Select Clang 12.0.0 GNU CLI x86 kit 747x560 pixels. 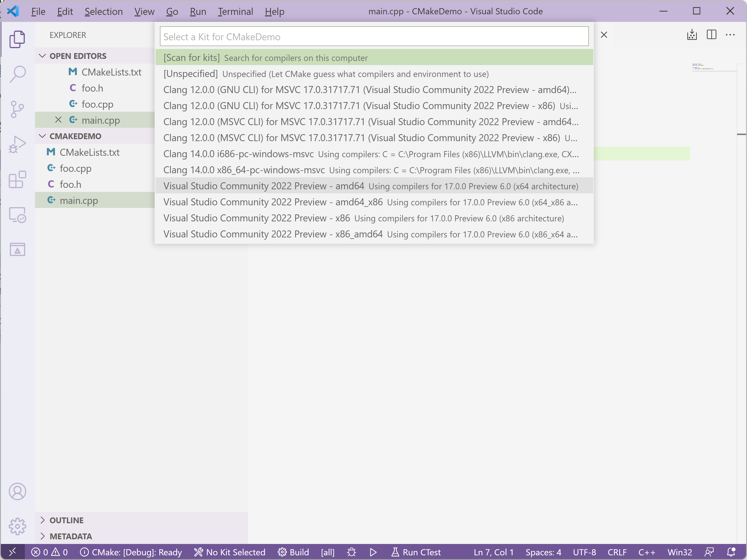coord(374,106)
